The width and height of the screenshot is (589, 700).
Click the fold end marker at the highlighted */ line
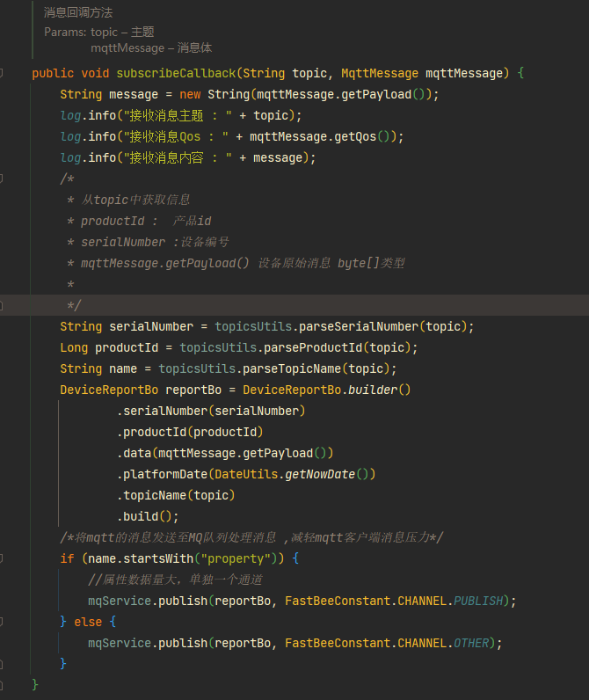click(2, 305)
